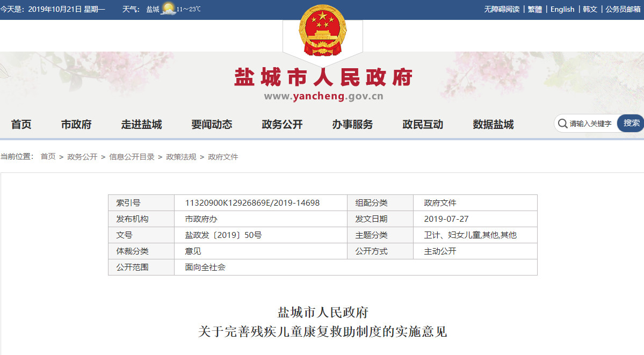Open 无障碍阅读 accessibility mode
The width and height of the screenshot is (644, 355).
click(x=502, y=9)
